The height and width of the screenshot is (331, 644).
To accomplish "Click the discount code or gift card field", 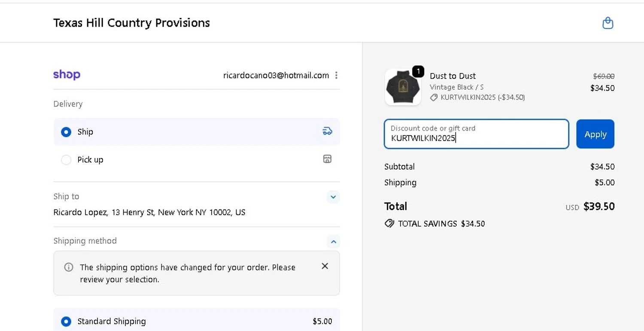I will click(x=477, y=134).
